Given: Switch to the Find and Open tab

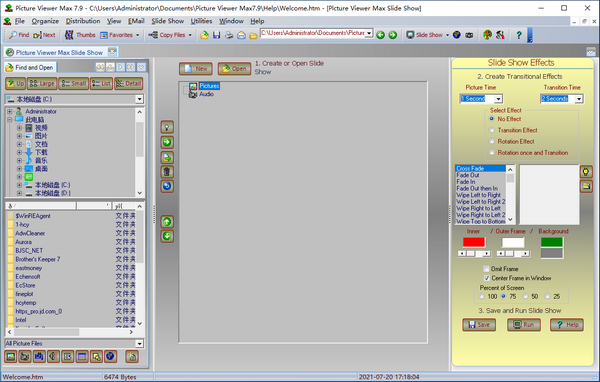Looking at the screenshot, I should (x=30, y=67).
